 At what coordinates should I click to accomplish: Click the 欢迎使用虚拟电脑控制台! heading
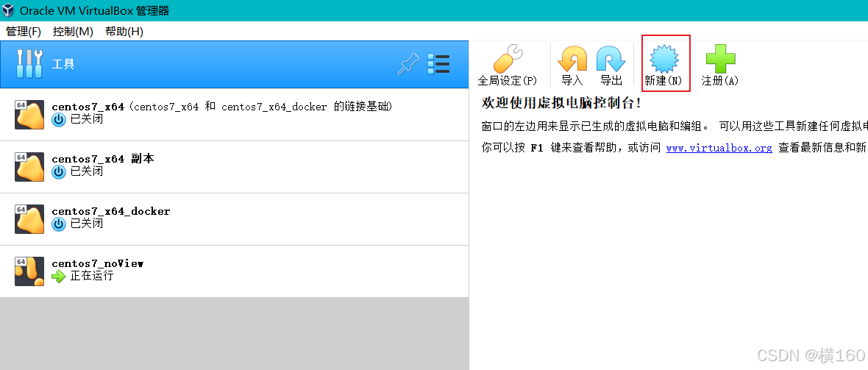[x=562, y=102]
